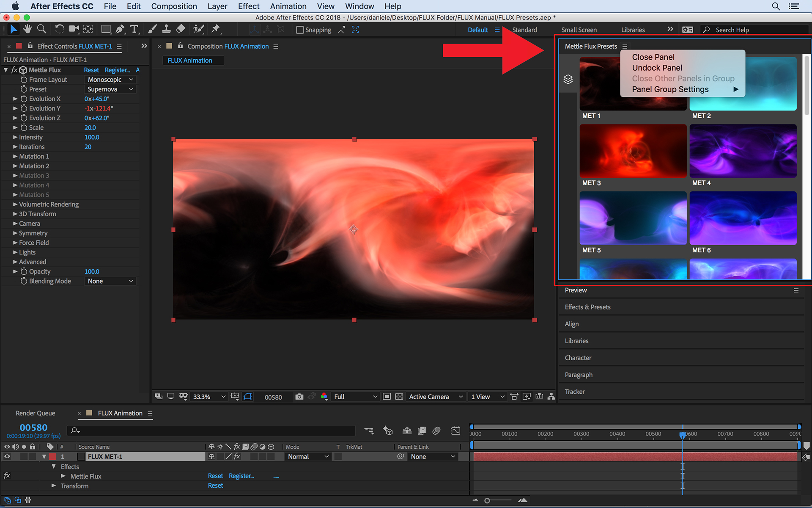Screen dimensions: 812x508
Task: Select the Roto Brush tool
Action: [x=198, y=29]
